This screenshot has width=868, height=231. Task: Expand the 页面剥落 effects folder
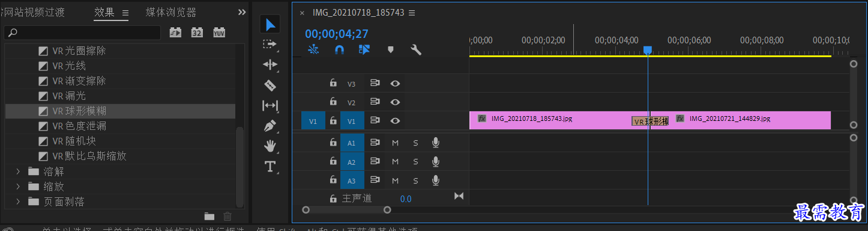pyautogui.click(x=18, y=202)
